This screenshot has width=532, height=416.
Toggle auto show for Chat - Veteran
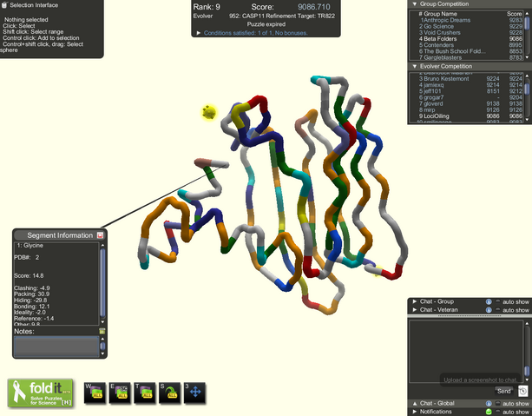point(498,310)
